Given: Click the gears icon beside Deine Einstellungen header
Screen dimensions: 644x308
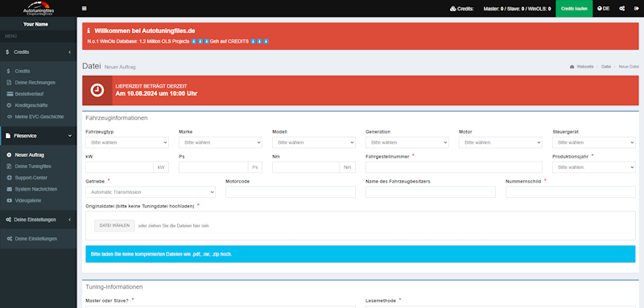Looking at the screenshot, I should (x=8, y=220).
